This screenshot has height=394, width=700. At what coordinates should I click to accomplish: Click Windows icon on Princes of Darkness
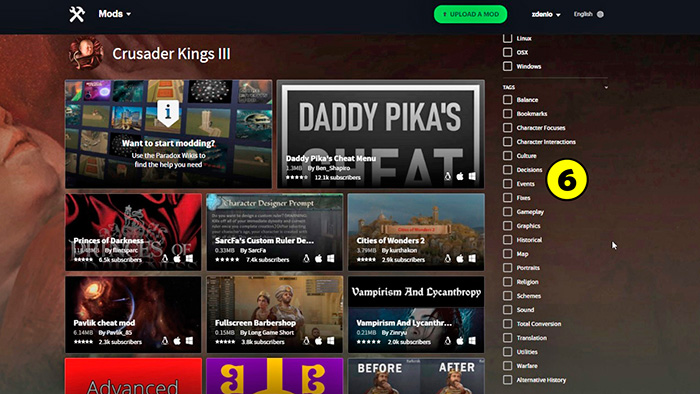[x=189, y=259]
